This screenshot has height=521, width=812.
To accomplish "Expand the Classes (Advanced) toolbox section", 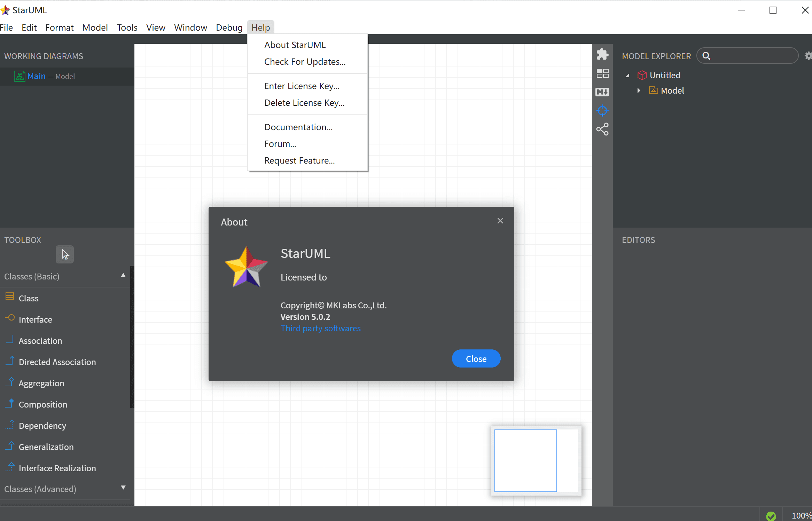I will [x=123, y=488].
